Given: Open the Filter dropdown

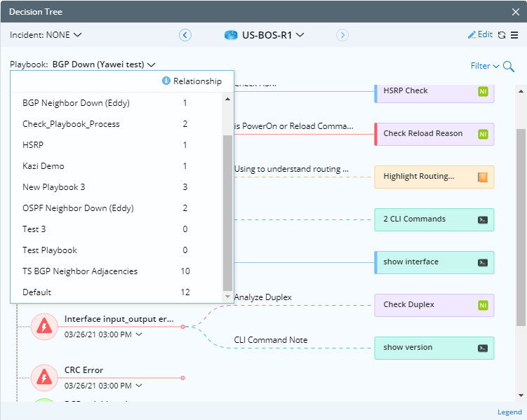Looking at the screenshot, I should 485,66.
